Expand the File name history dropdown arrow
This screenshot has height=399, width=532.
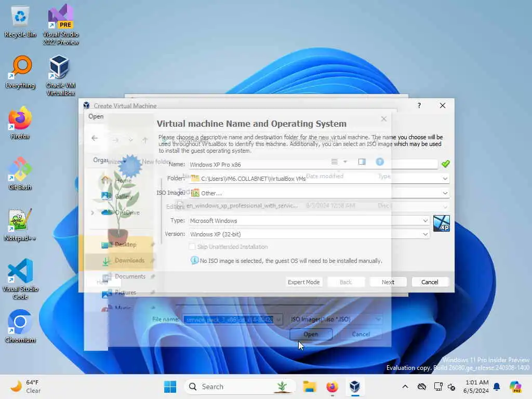[x=278, y=320]
